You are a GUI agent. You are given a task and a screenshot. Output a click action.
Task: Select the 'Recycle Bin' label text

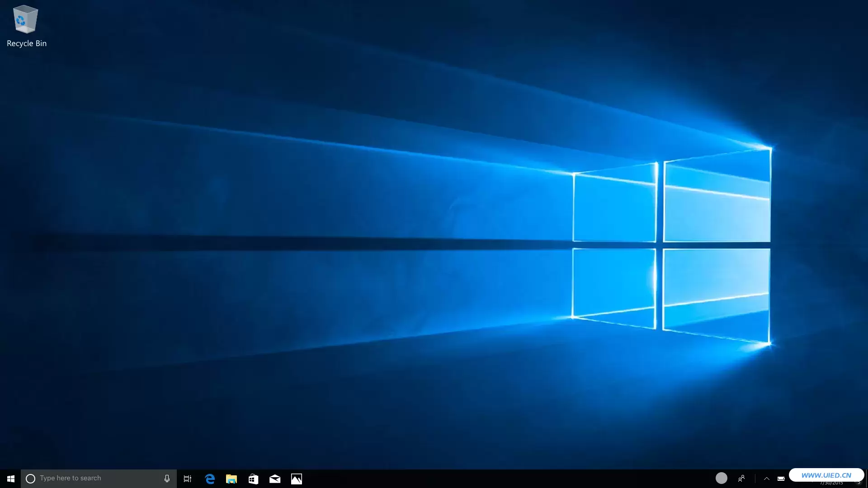tap(27, 43)
